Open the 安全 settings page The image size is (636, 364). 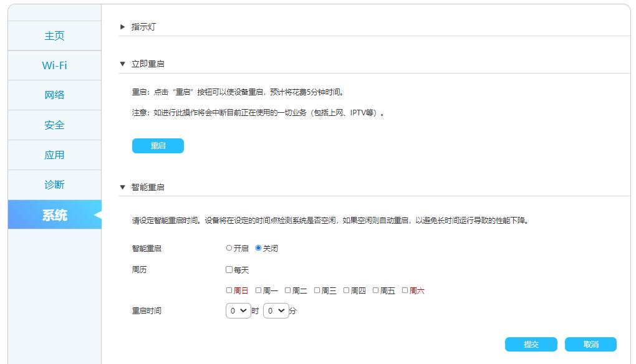pos(54,125)
